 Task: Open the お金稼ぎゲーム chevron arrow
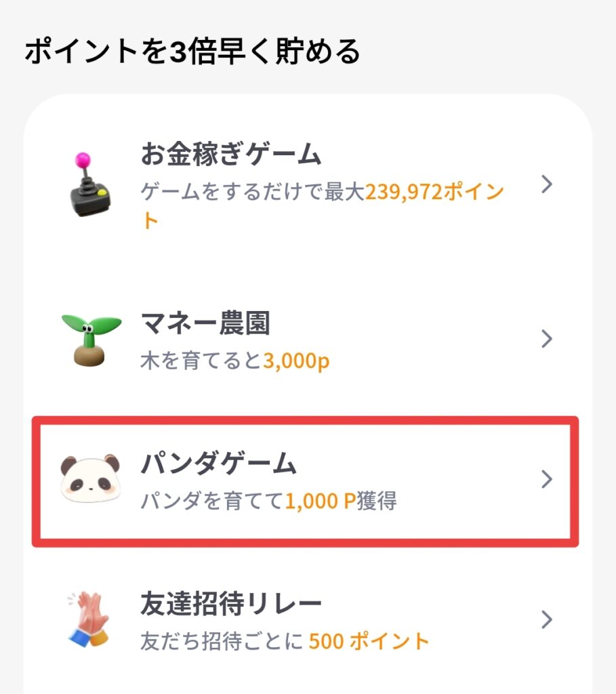[548, 184]
